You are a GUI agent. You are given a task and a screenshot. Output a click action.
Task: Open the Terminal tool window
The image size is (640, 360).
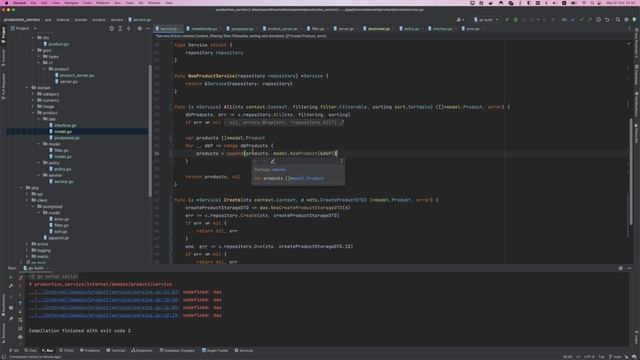(116, 350)
